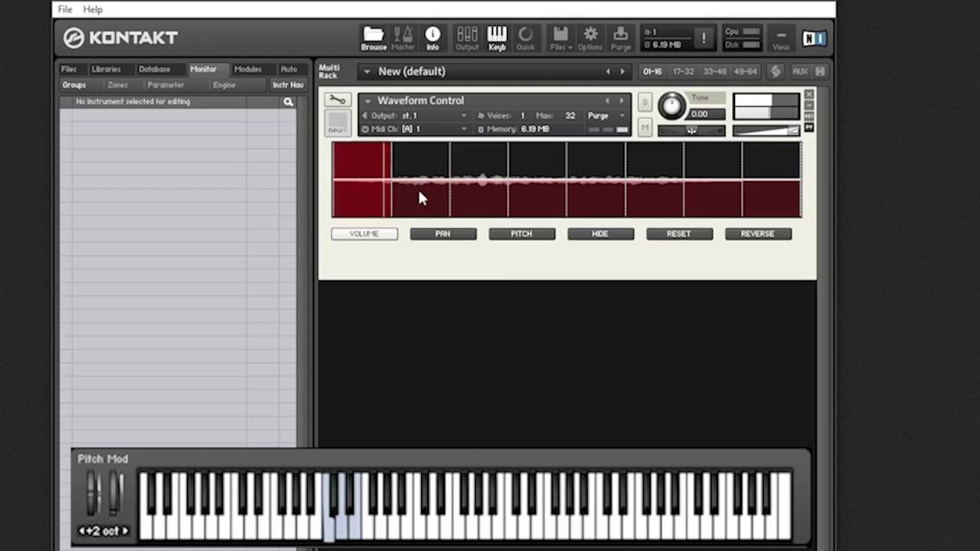Toggle the on-screen Keyb keyboard

click(497, 37)
